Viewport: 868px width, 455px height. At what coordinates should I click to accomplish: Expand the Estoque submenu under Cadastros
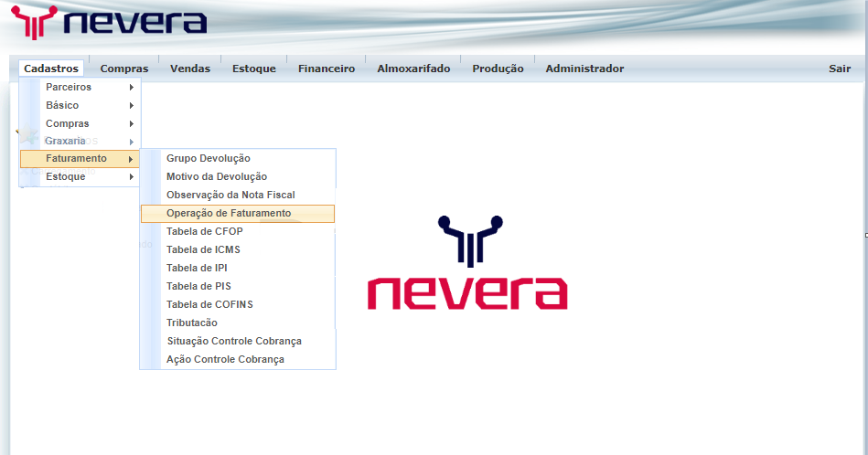[80, 177]
